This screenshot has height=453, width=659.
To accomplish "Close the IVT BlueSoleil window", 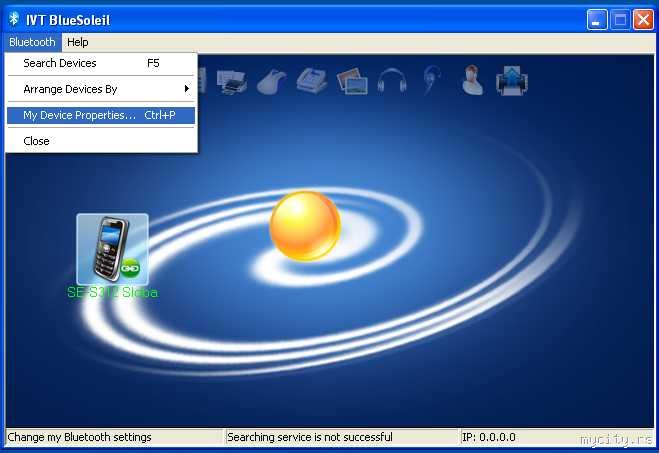I will [643, 19].
